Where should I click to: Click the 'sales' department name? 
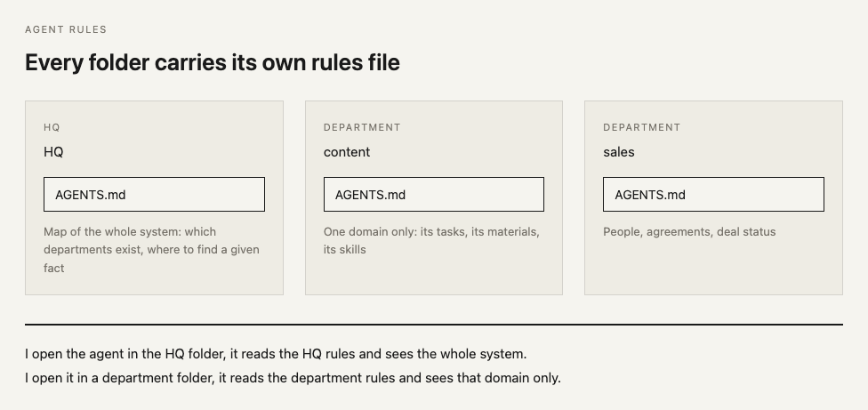[x=618, y=152]
